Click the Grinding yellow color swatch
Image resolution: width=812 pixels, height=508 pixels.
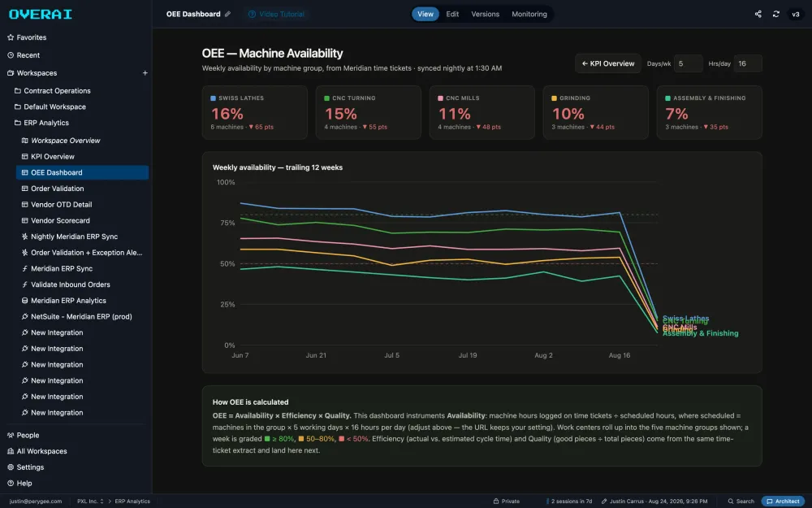pos(554,98)
